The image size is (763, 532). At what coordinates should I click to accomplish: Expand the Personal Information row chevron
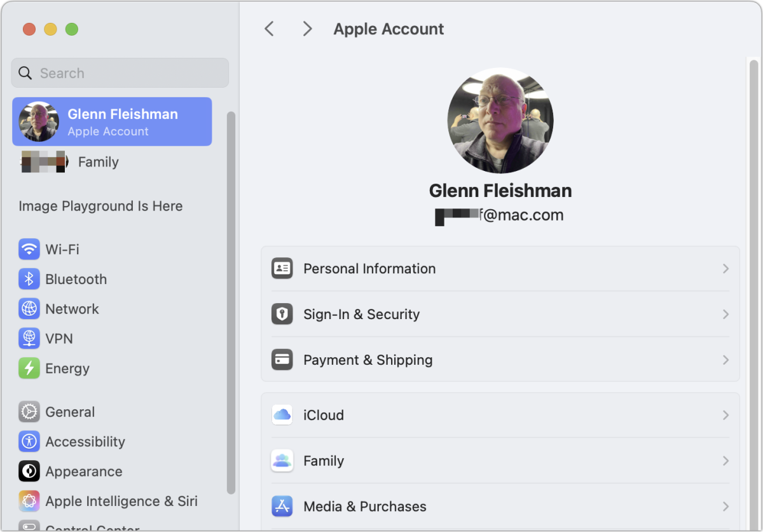click(725, 269)
